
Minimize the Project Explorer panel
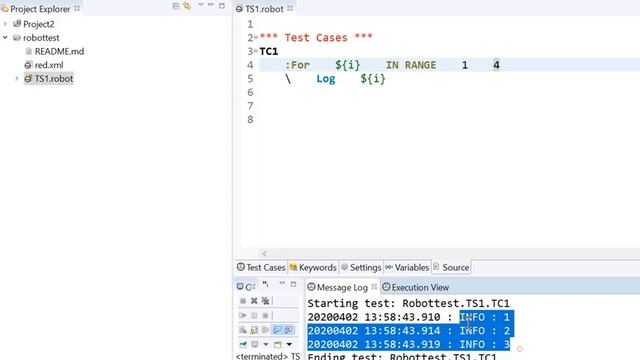pyautogui.click(x=211, y=5)
